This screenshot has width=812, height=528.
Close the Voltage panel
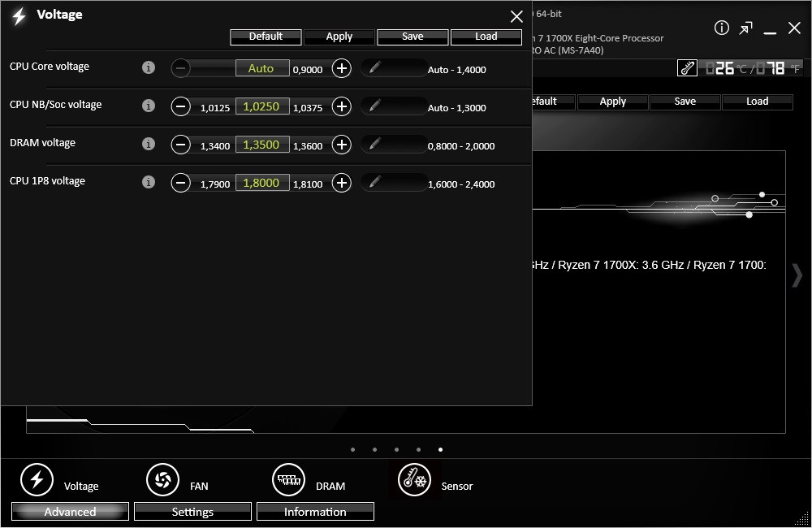516,16
